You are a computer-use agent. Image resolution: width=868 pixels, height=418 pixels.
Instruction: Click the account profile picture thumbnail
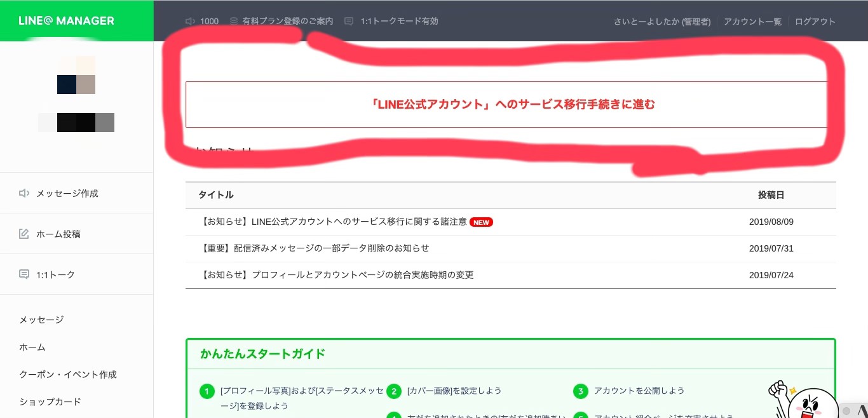pyautogui.click(x=76, y=75)
